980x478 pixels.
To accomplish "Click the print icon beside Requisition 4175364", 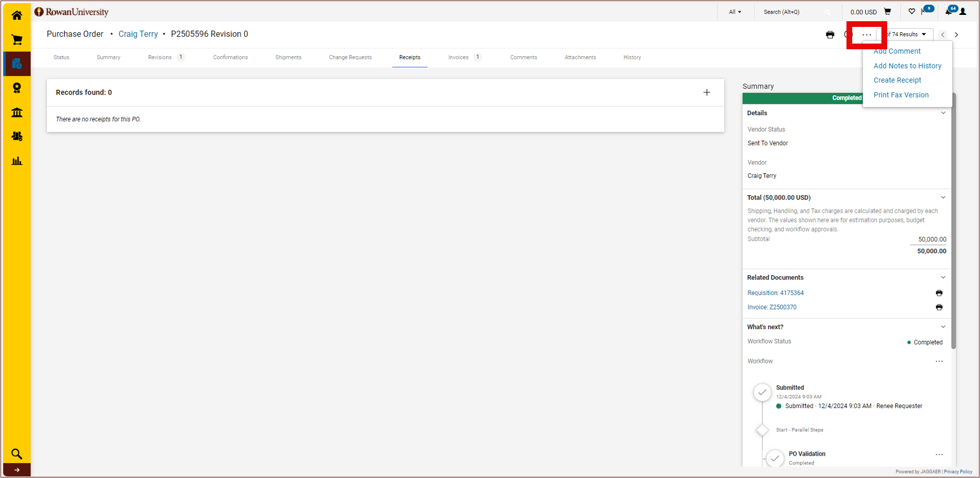I will (939, 293).
